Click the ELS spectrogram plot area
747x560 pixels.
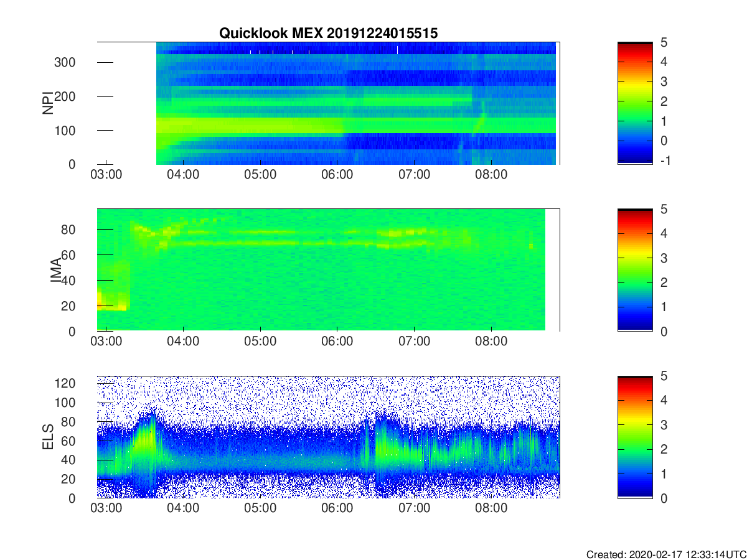point(329,437)
